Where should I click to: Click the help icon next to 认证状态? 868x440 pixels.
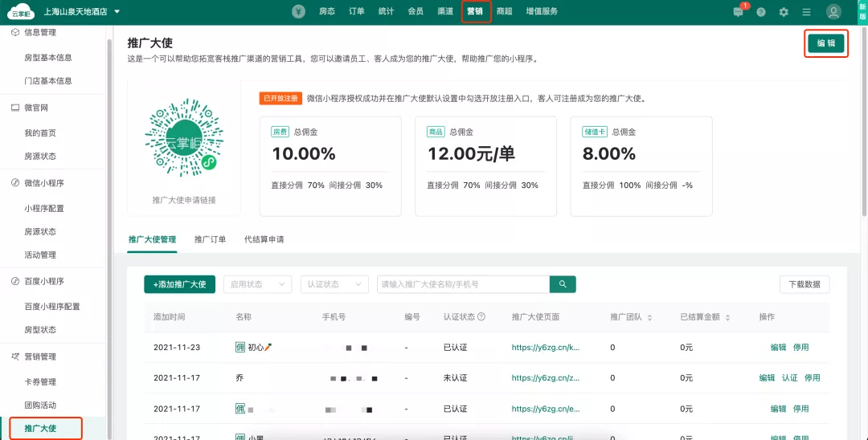481,316
